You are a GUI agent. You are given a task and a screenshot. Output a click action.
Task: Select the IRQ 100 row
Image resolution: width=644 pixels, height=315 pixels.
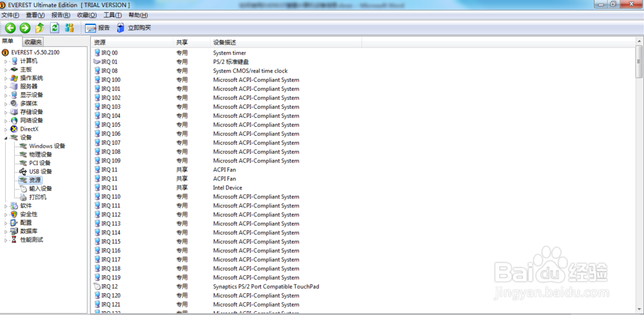tap(363, 80)
